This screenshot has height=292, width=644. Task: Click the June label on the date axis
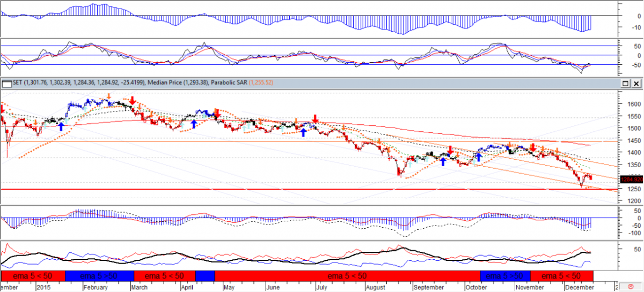tap(274, 287)
